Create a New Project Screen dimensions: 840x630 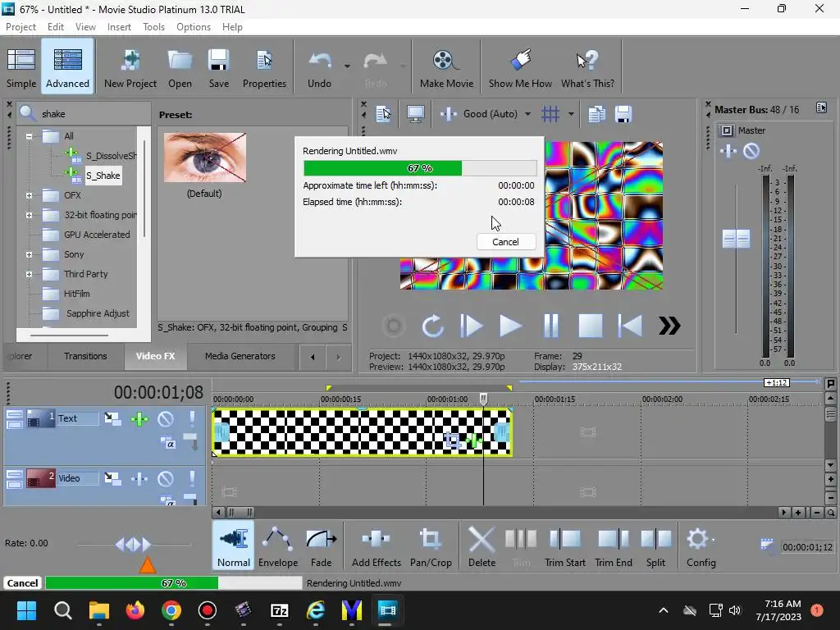130,67
